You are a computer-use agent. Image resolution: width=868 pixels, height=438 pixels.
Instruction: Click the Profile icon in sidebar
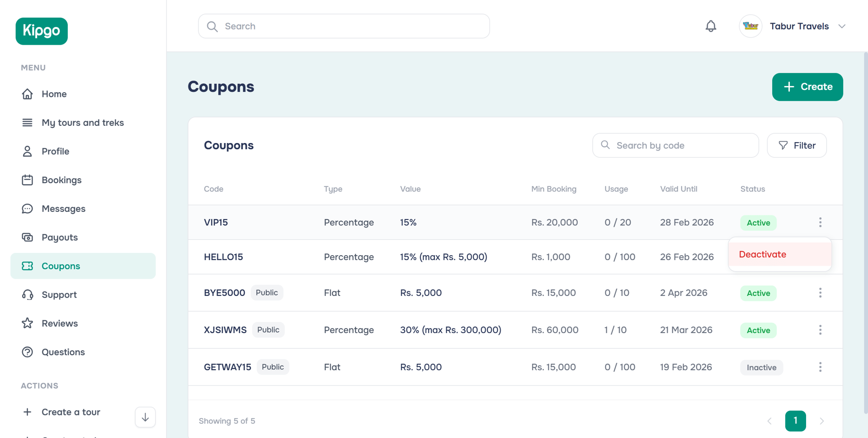[x=28, y=151]
